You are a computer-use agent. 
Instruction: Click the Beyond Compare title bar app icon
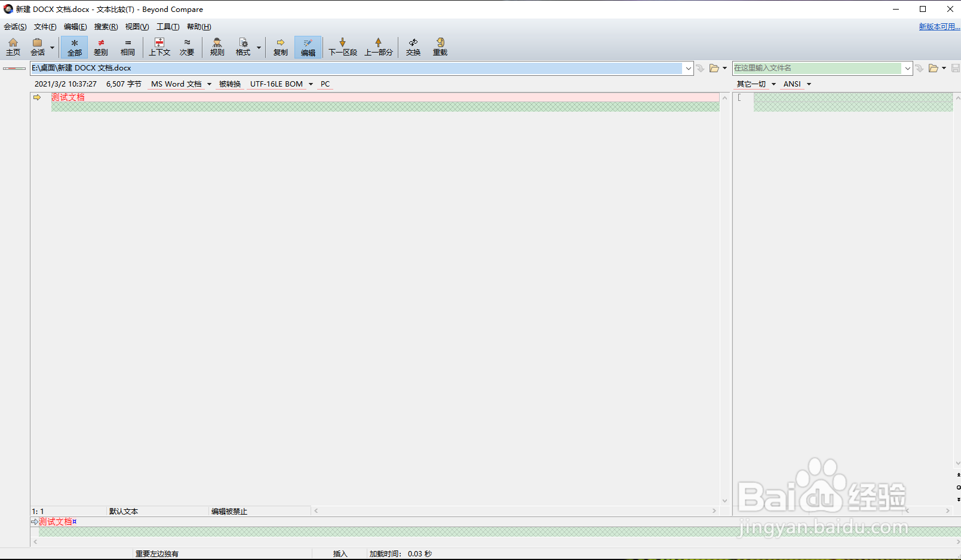[x=8, y=9]
